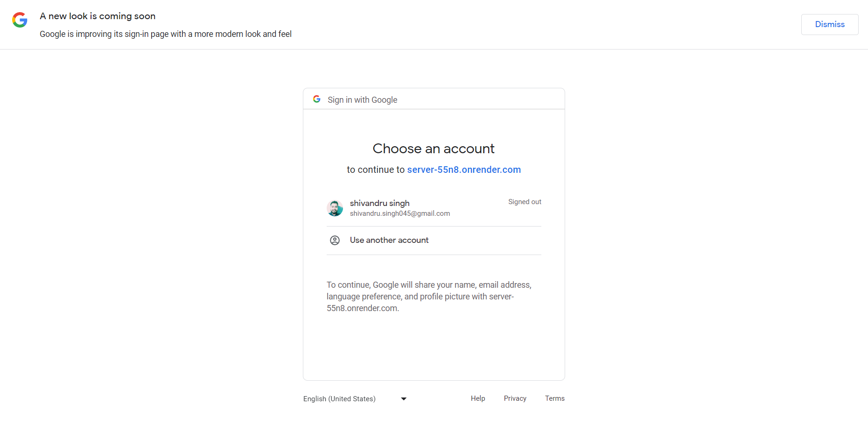Open the Privacy link in the footer
Image resolution: width=868 pixels, height=433 pixels.
click(515, 398)
